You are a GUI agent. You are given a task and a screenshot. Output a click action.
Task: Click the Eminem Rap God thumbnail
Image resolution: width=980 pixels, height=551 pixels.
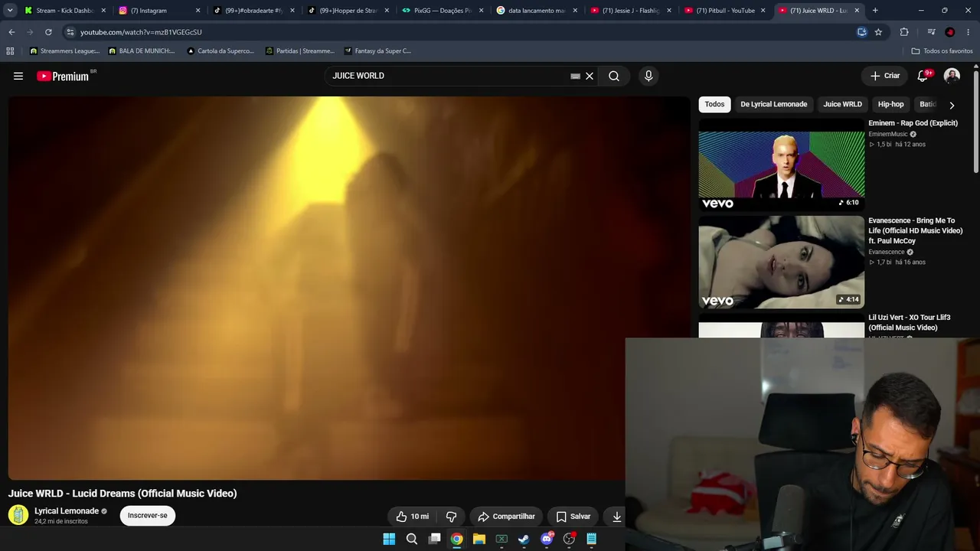click(781, 165)
